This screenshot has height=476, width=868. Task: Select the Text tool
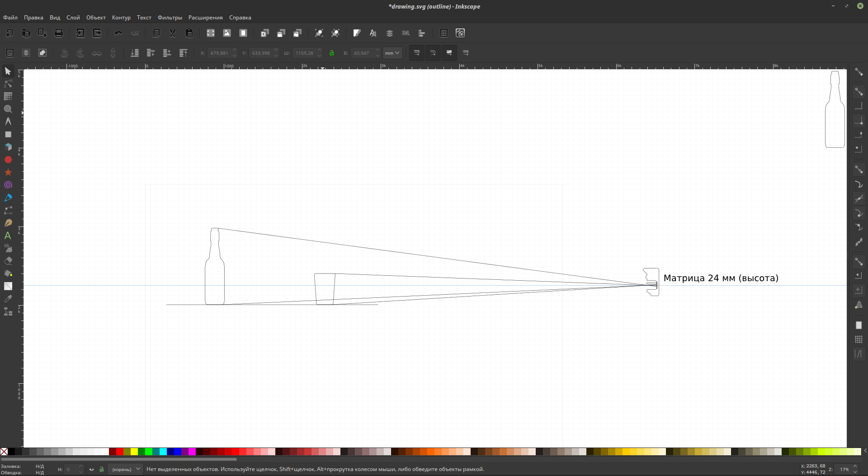point(8,236)
